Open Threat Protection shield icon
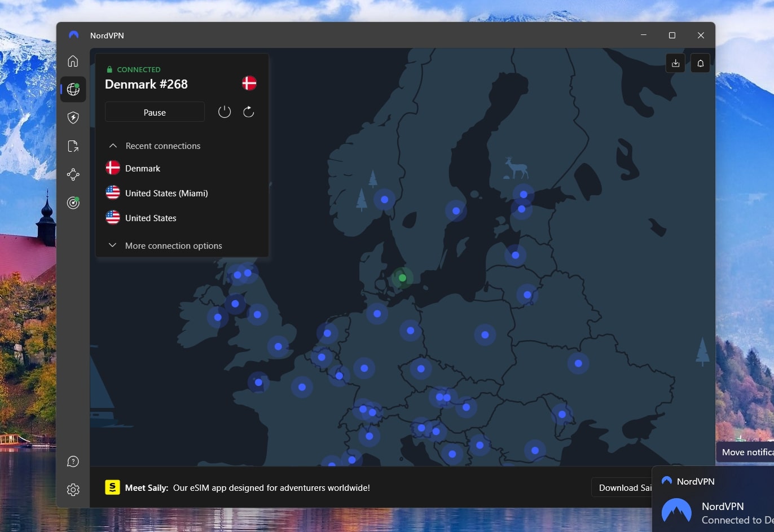Viewport: 774px width, 532px height. (x=73, y=117)
